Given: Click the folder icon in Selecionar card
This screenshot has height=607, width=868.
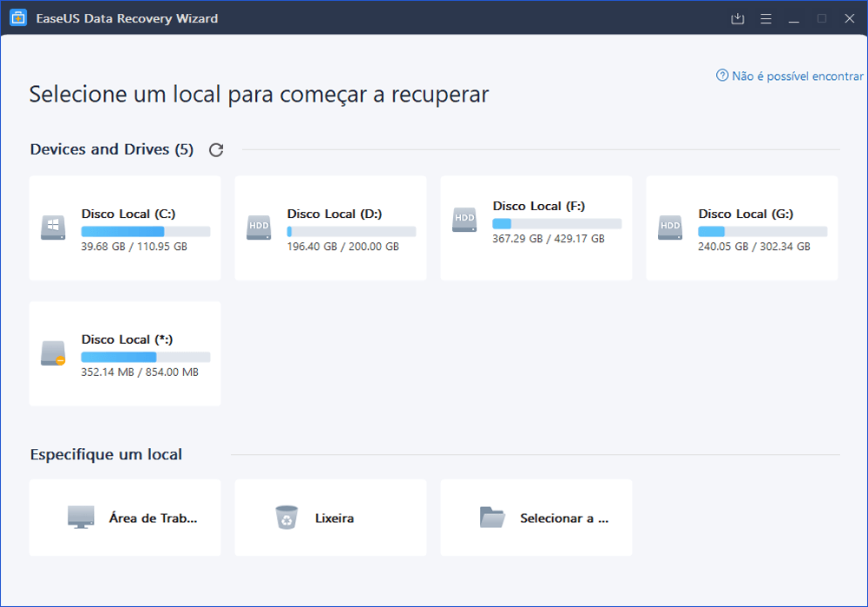Looking at the screenshot, I should click(x=492, y=516).
